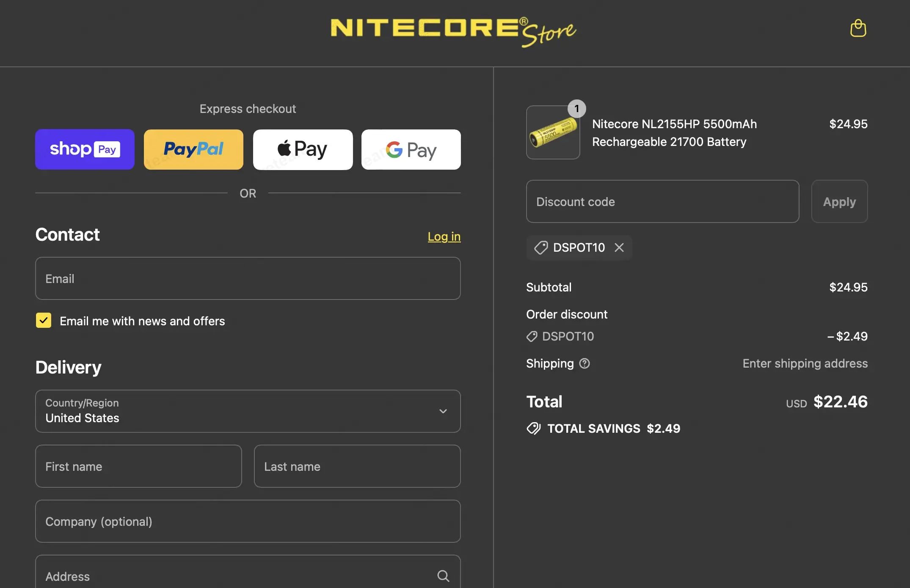Check out with PayPal
910x588 pixels.
click(193, 149)
